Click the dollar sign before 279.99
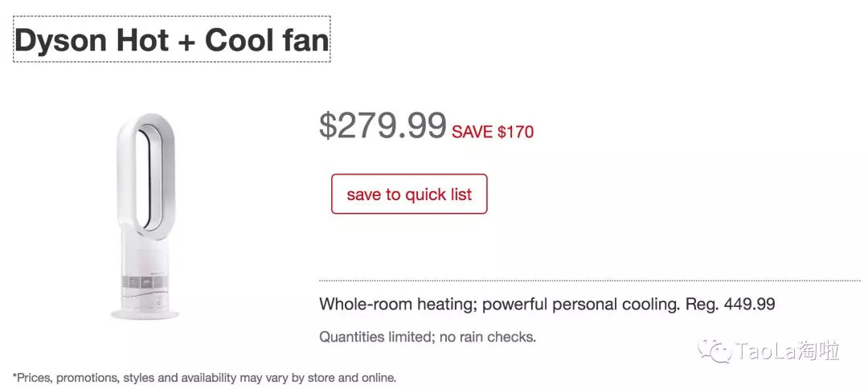 [x=328, y=125]
